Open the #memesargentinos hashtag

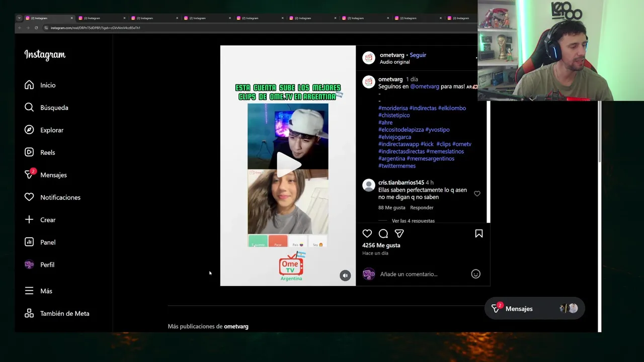point(430,158)
